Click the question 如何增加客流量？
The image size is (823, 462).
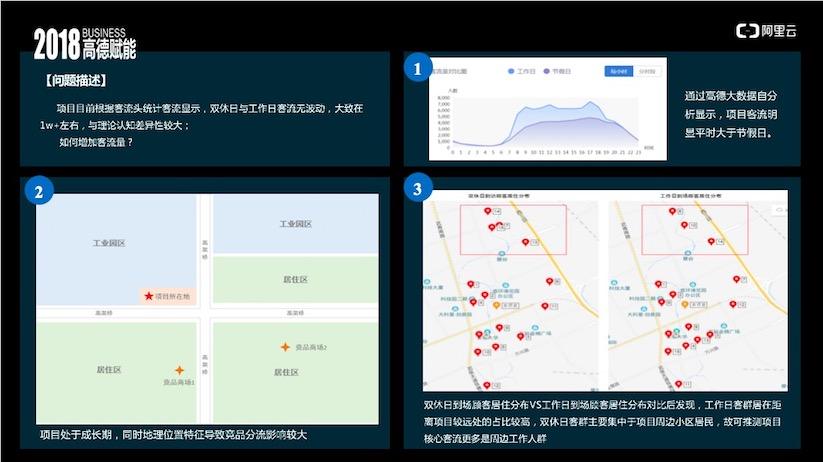pos(96,142)
